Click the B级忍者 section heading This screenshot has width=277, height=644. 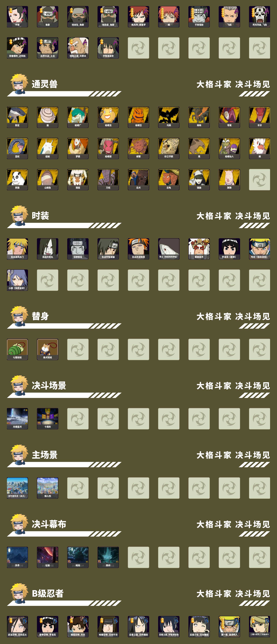pyautogui.click(x=48, y=593)
